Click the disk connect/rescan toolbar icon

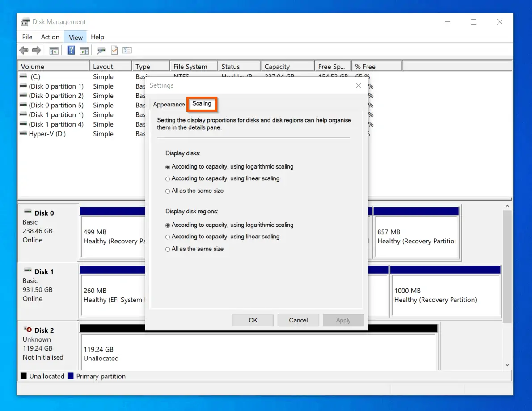(x=101, y=51)
